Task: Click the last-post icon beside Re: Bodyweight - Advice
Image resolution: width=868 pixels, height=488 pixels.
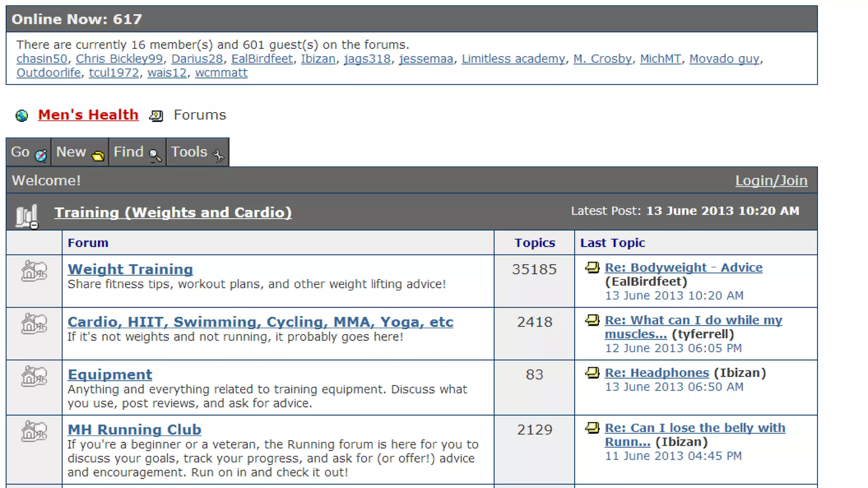Action: coord(592,268)
